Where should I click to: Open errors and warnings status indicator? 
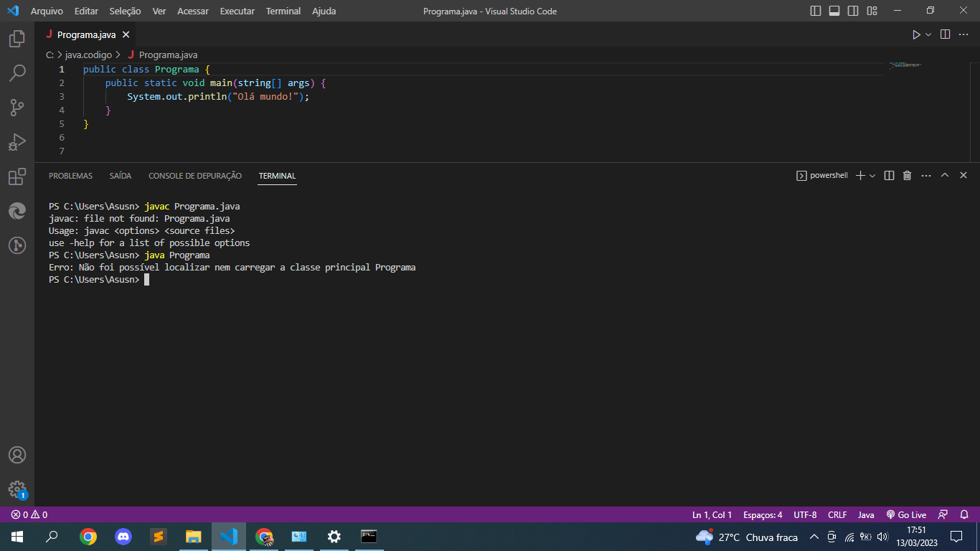(x=29, y=514)
